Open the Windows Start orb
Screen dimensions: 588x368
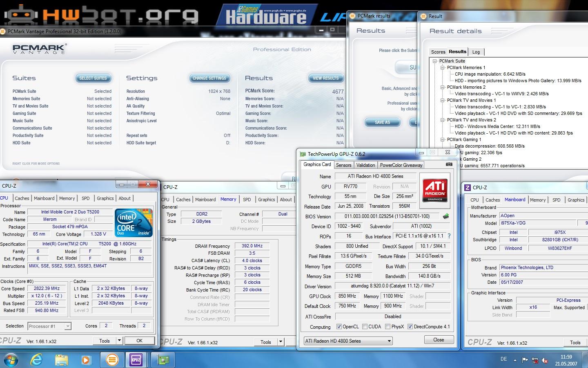pos(10,360)
